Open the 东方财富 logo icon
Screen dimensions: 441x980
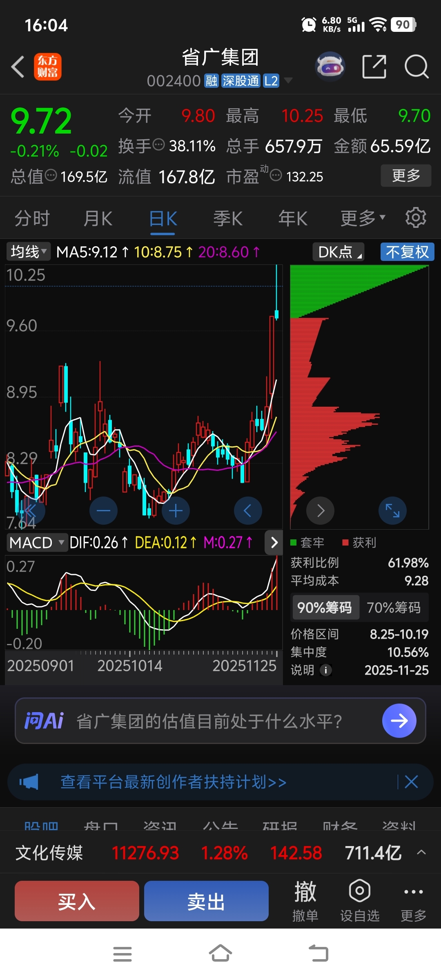tap(48, 67)
